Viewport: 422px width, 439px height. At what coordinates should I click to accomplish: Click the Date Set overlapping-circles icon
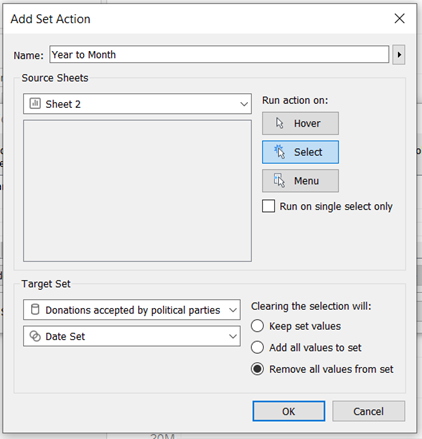tap(35, 336)
